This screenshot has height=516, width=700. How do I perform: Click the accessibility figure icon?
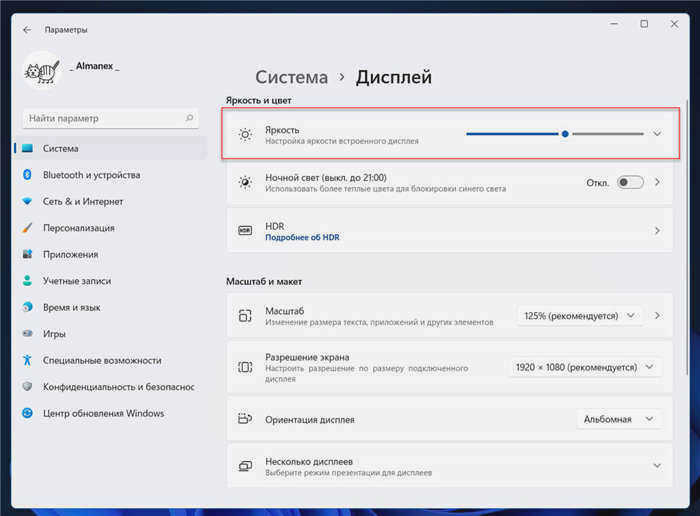tap(27, 360)
